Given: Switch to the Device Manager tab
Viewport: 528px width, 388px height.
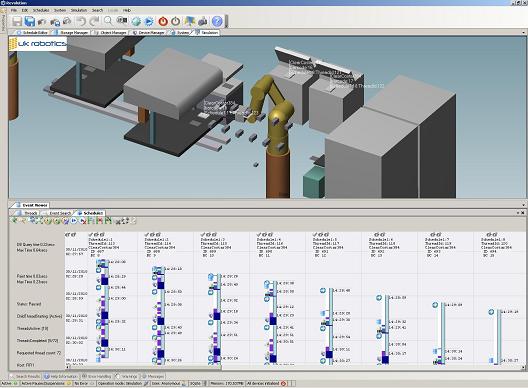Looking at the screenshot, I should point(148,33).
